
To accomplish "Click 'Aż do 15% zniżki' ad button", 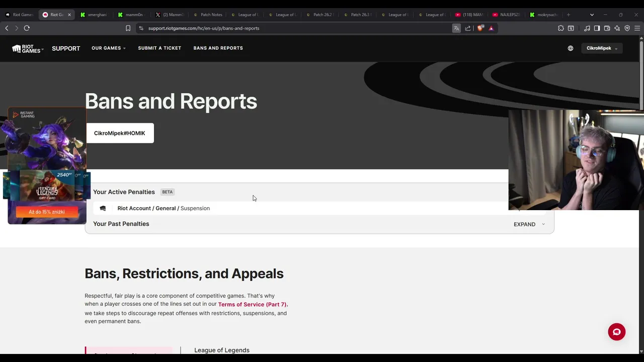I will tap(47, 212).
